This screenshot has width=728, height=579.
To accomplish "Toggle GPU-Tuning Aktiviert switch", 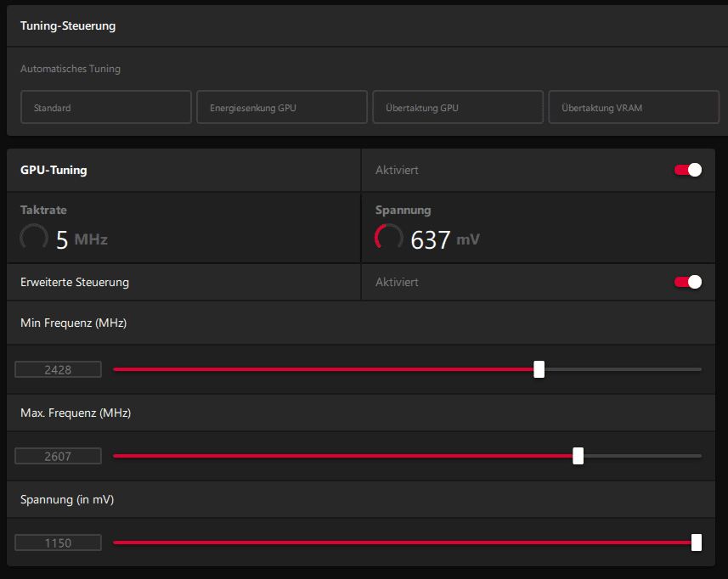I will pyautogui.click(x=687, y=170).
